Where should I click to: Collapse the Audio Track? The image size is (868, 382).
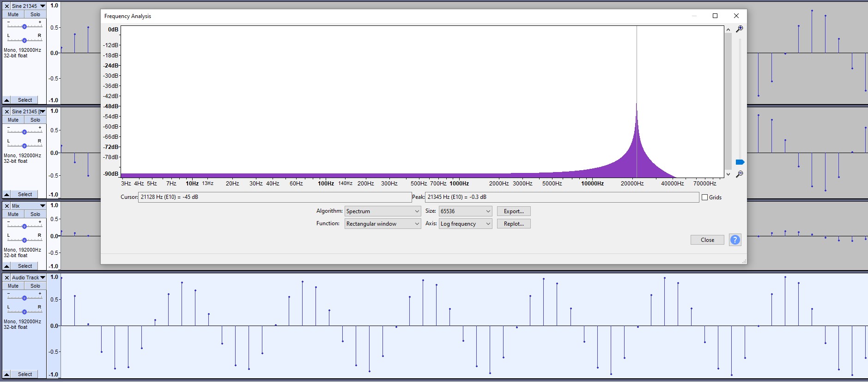[6, 374]
